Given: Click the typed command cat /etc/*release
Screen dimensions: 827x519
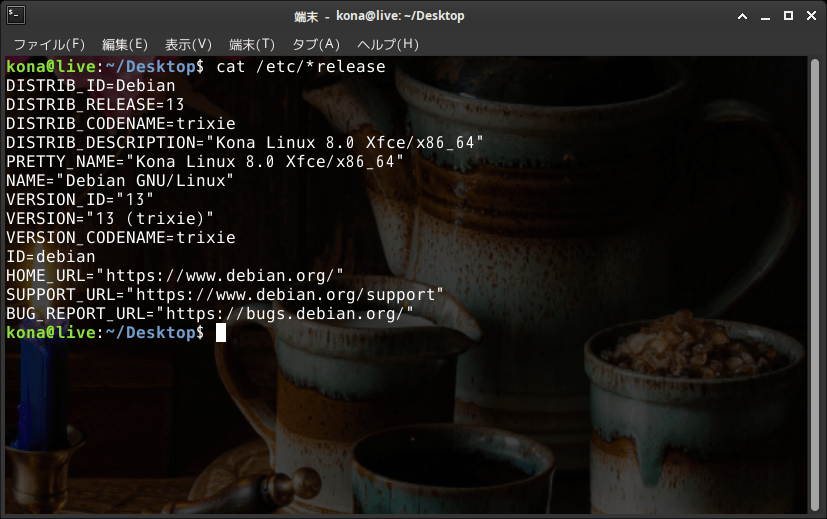Looking at the screenshot, I should point(300,67).
